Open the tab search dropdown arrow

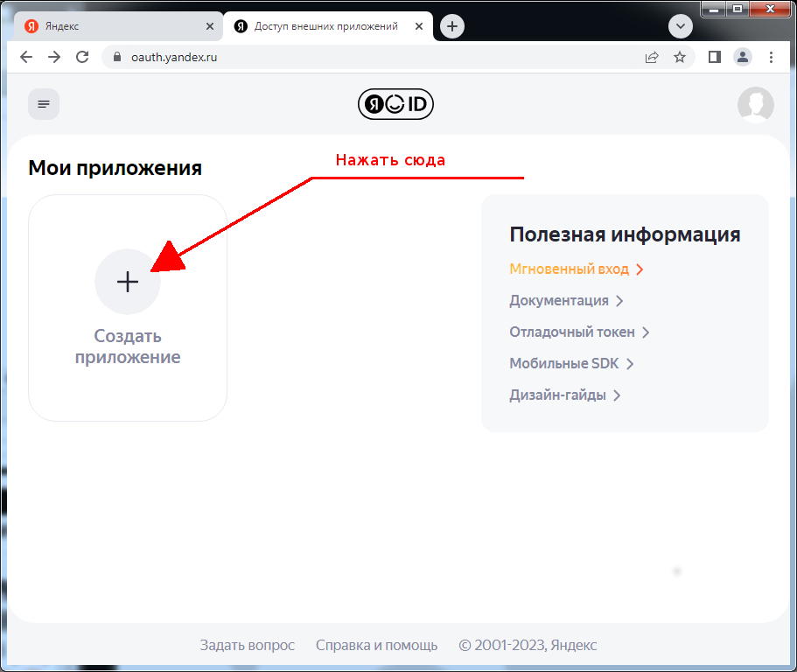click(681, 26)
